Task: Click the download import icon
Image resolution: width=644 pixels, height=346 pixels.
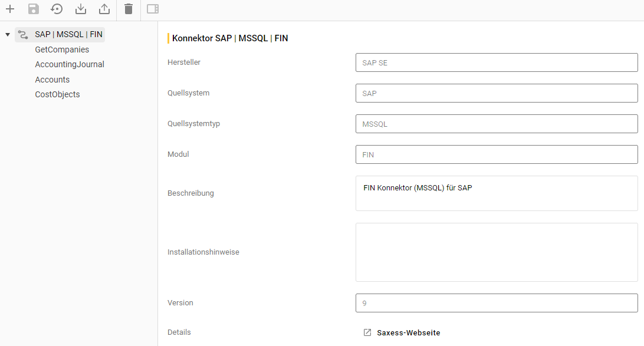Action: [x=81, y=9]
